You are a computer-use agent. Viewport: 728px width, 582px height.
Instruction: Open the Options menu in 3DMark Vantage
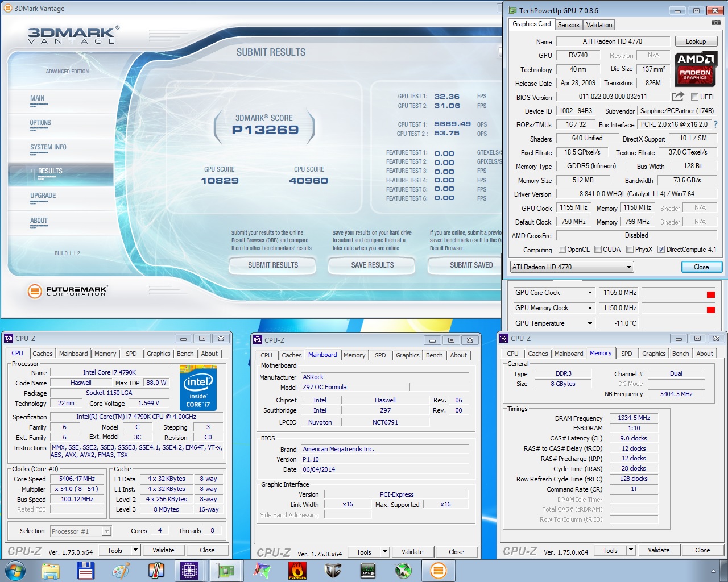tap(40, 123)
